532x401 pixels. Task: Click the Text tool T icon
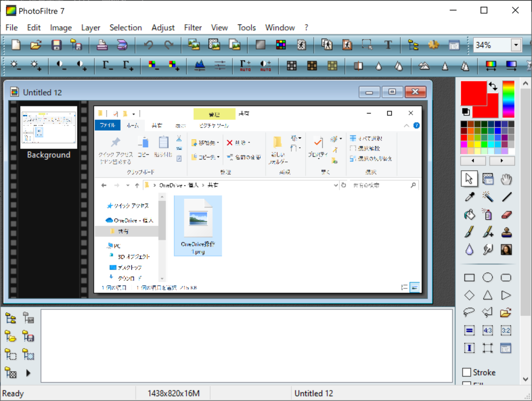pos(388,45)
